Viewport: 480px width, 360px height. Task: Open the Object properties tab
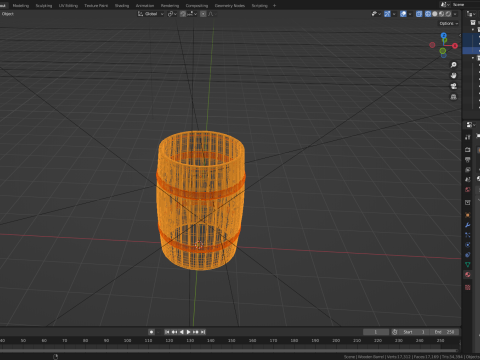pos(468,215)
